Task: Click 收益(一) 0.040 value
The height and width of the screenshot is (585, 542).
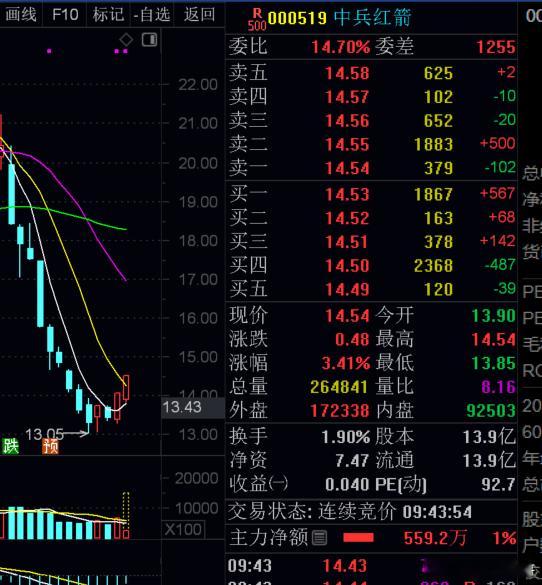Action: click(347, 484)
